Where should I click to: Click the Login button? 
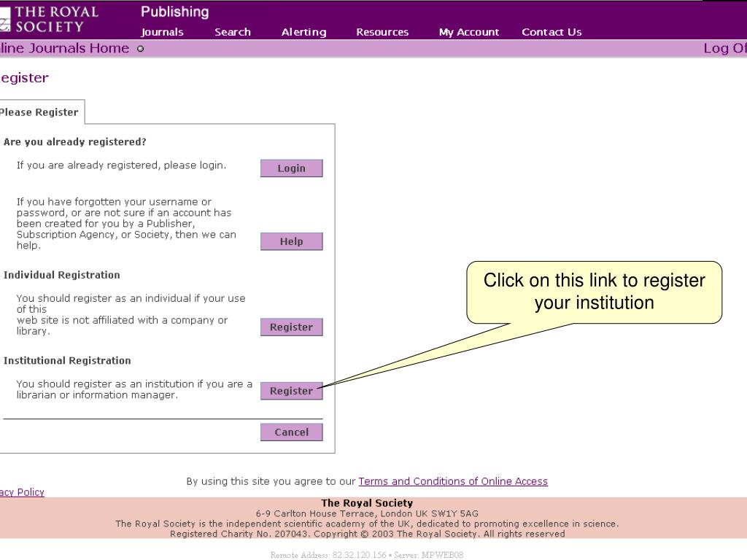point(291,168)
